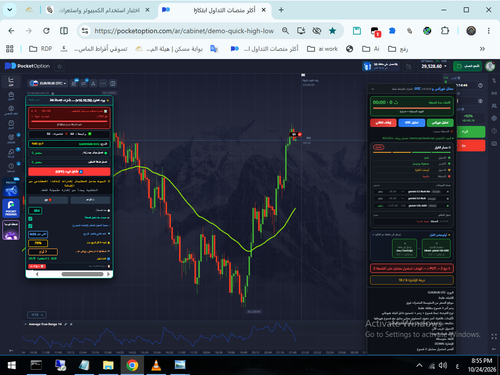Toggle the eye icon next to trade amount field
The height and width of the screenshot is (375, 500).
480,101
